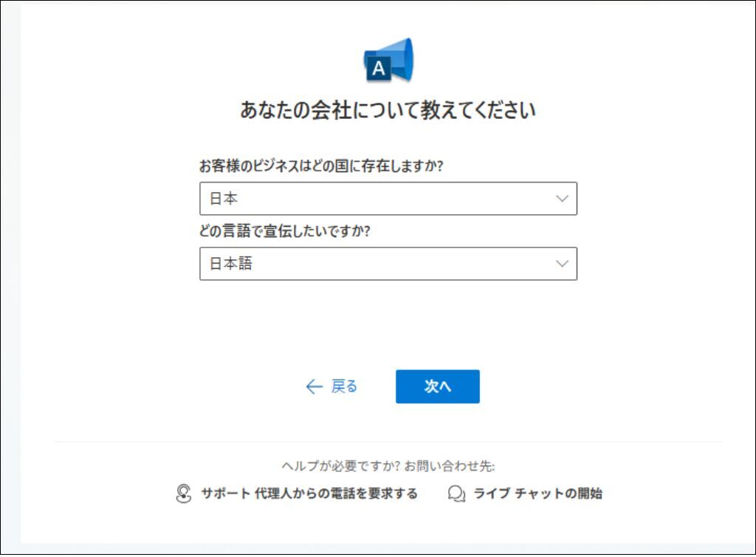Viewport: 756px width, 557px height.
Task: Click the label お客様のビジネスはどの国に存在しますか?
Action: pyautogui.click(x=321, y=166)
